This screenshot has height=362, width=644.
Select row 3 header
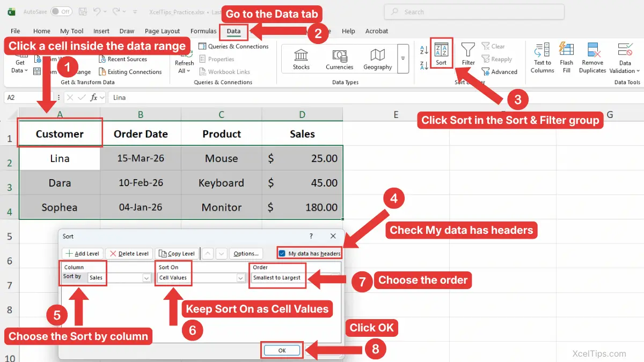click(9, 183)
